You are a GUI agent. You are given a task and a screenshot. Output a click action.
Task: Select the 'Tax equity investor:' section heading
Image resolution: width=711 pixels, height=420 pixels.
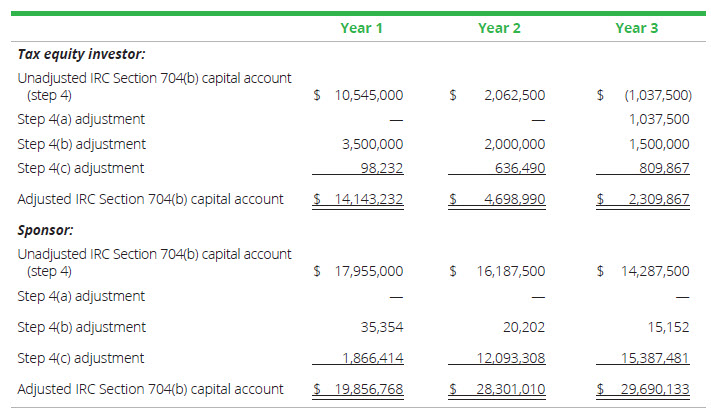82,55
